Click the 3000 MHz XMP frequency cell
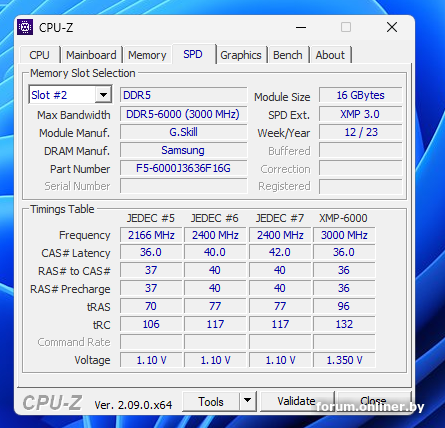This screenshot has height=428, width=445. 344,235
